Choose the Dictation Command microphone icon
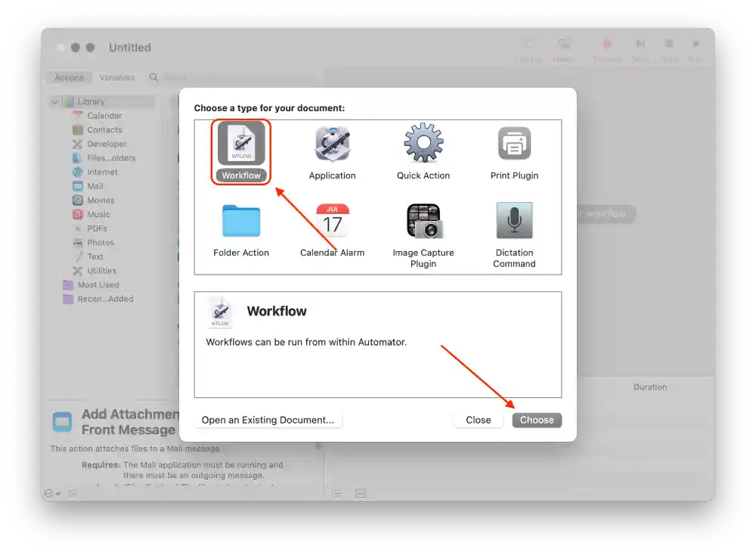 [514, 220]
